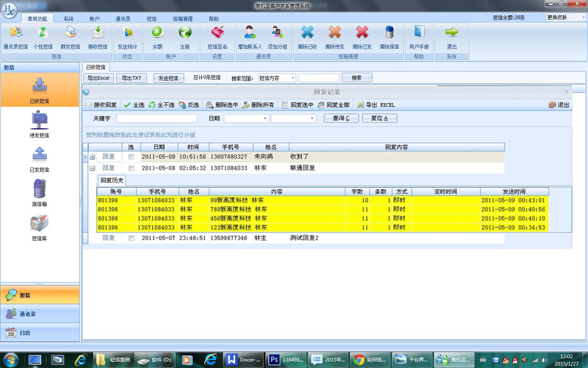This screenshot has width=588, height=368.
Task: Click 清除废信 trash icon
Action: click(389, 38)
